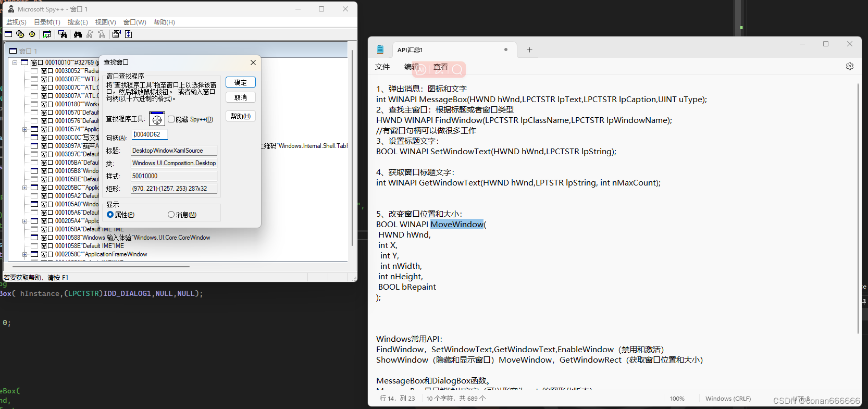Open Properties from the Spy++ toolbar
The height and width of the screenshot is (409, 868).
[117, 34]
